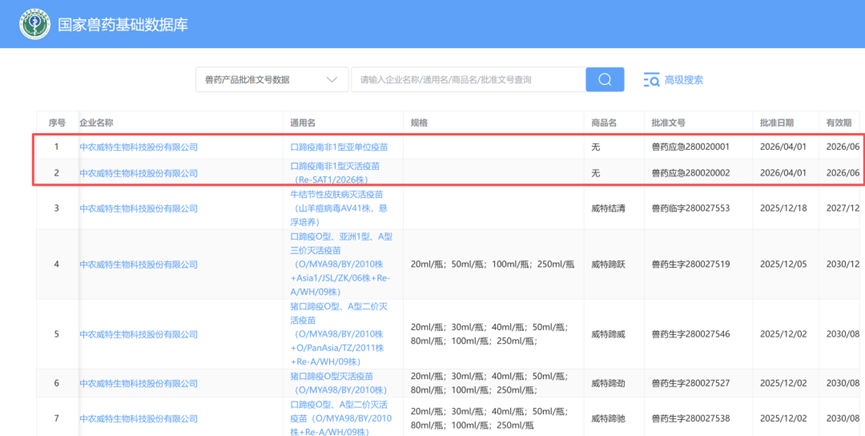
Task: Open 口蹄疫南非1型亚单位疫苗 product link
Action: tap(338, 147)
